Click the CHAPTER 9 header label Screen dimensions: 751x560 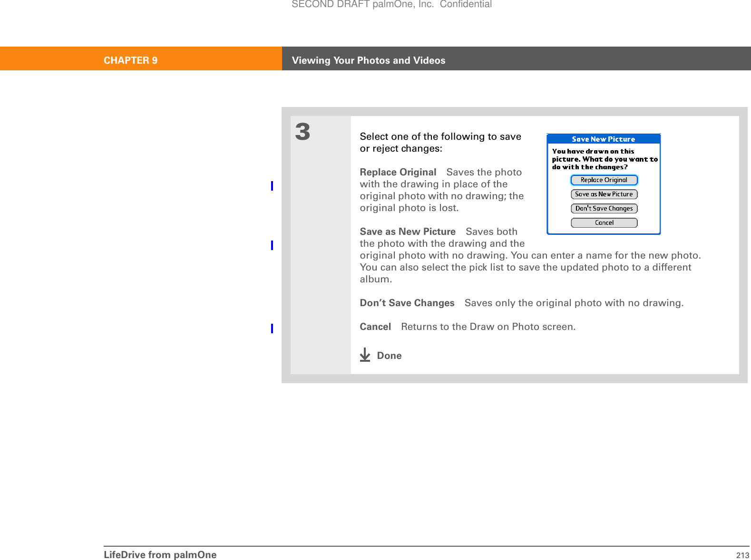click(131, 60)
